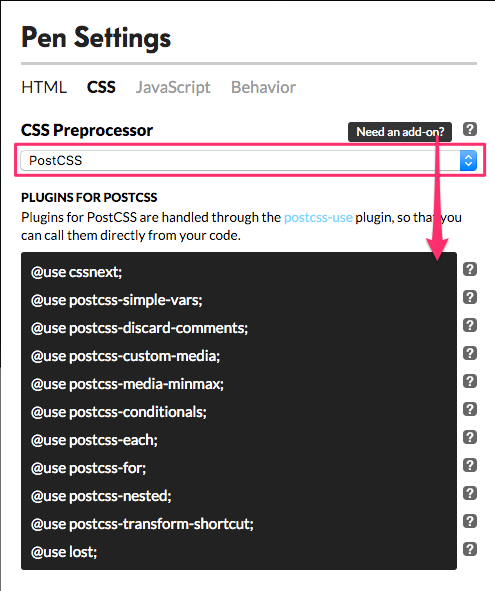Viewport: 495px width, 591px height.
Task: Click help icon next to postcss-for
Action: (470, 465)
